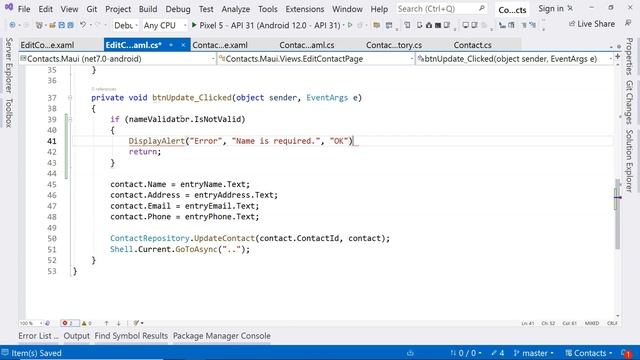This screenshot has width=640, height=360.
Task: Click the search magnifier icon
Action: (x=482, y=8)
